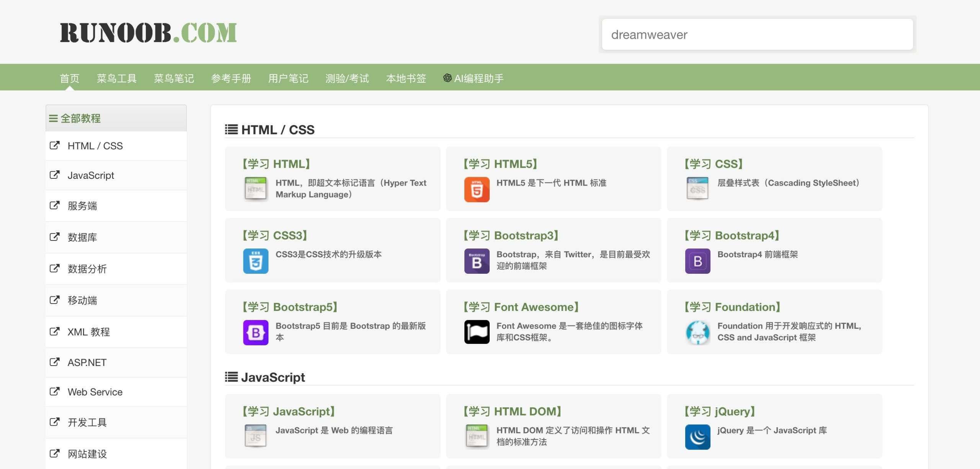The image size is (980, 469).
Task: Open the 【学习 HTML5】 tutorial link
Action: pyautogui.click(x=500, y=164)
